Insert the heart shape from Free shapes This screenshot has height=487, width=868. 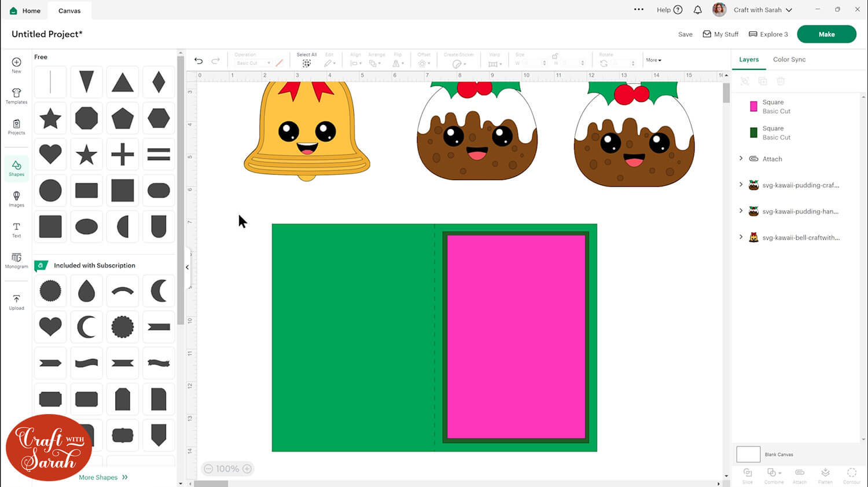(x=50, y=155)
